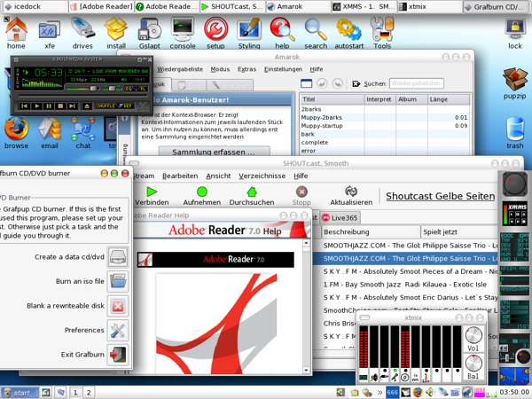Sort Amarok playlist by Länge column
The height and width of the screenshot is (399, 532).
point(448,99)
